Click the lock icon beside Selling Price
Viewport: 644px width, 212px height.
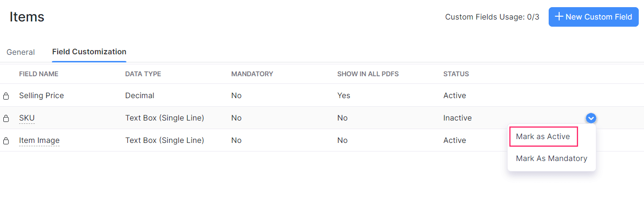pyautogui.click(x=6, y=96)
